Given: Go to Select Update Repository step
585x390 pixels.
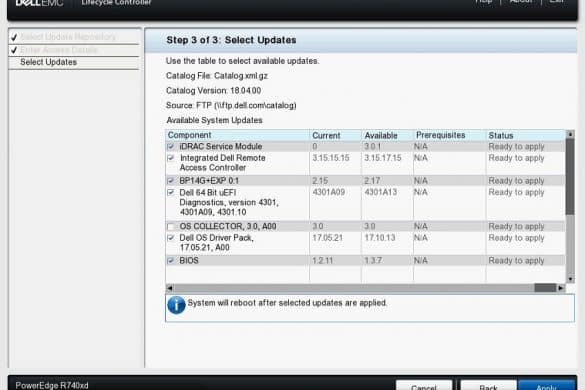Looking at the screenshot, I should pyautogui.click(x=68, y=37).
